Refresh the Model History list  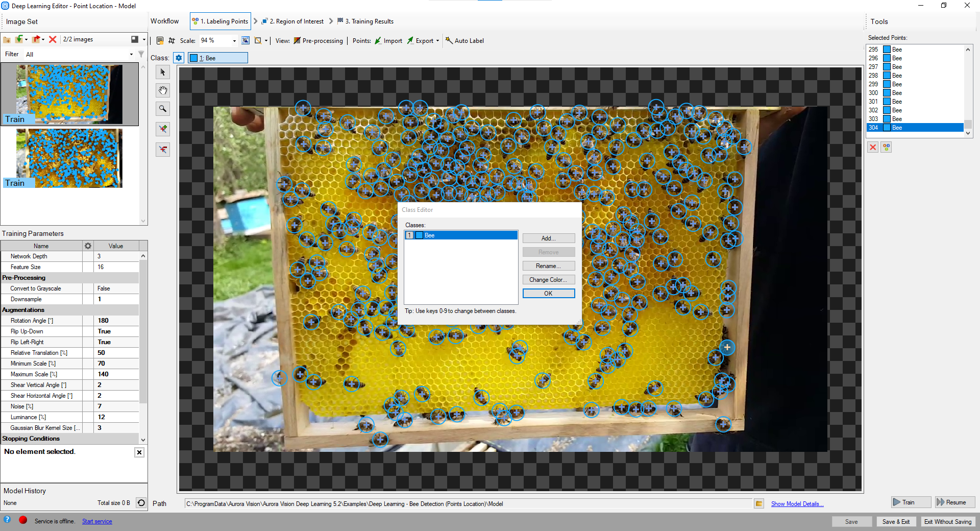click(x=141, y=503)
